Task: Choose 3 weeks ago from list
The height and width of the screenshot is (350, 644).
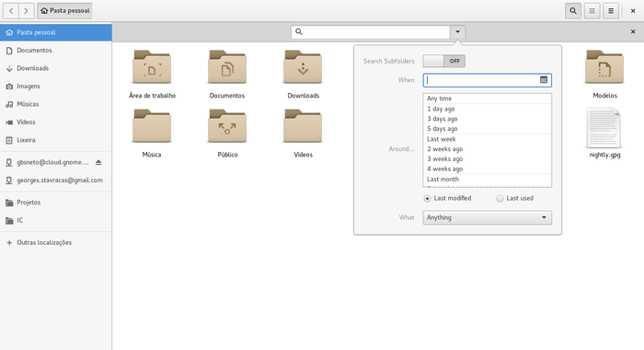Action: [x=487, y=158]
